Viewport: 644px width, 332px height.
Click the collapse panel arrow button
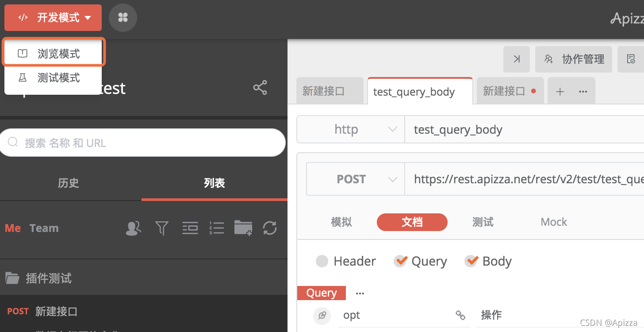point(517,59)
